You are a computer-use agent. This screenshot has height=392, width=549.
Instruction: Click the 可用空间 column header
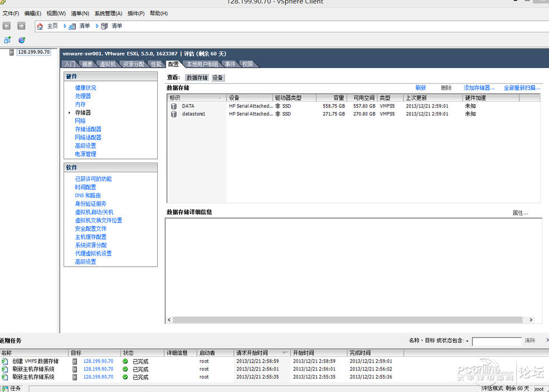click(x=361, y=98)
